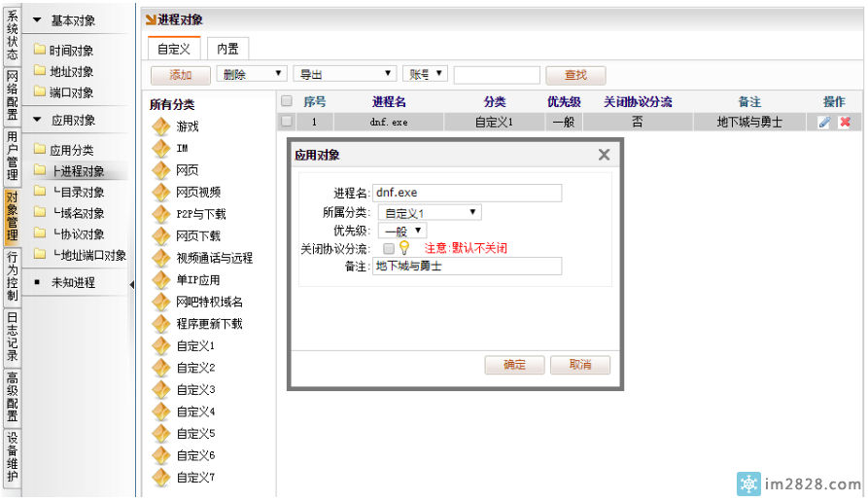Click the 游戏 category icon
The height and width of the screenshot is (501, 868).
(161, 126)
